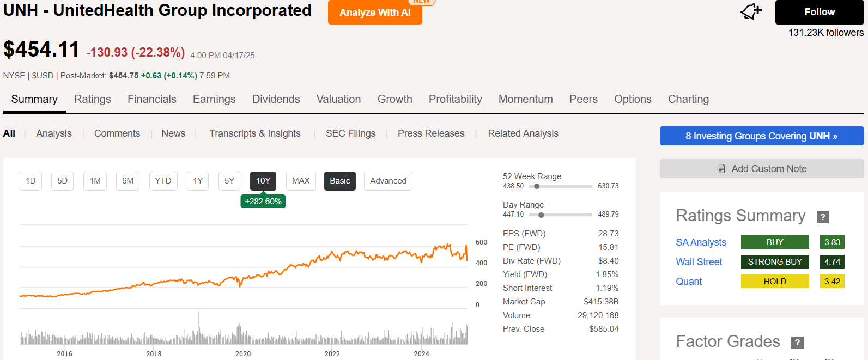
Task: Click the $454.11 stock price
Action: [x=41, y=50]
